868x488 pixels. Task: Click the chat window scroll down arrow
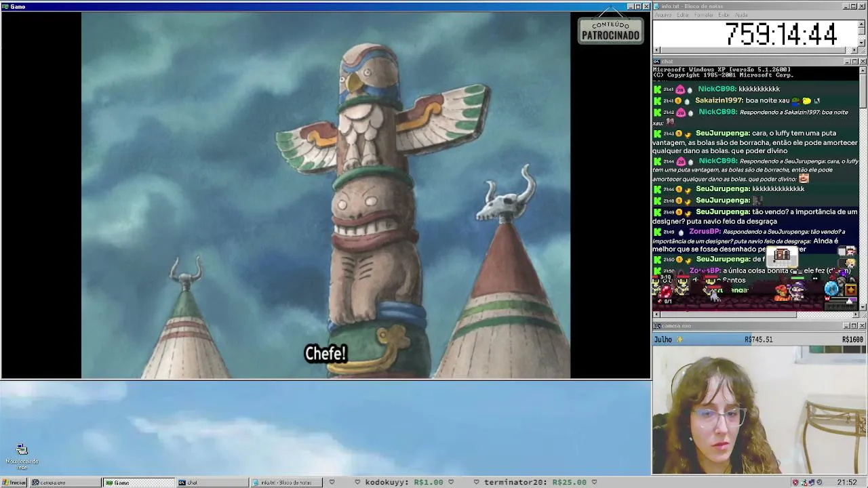pos(863,307)
